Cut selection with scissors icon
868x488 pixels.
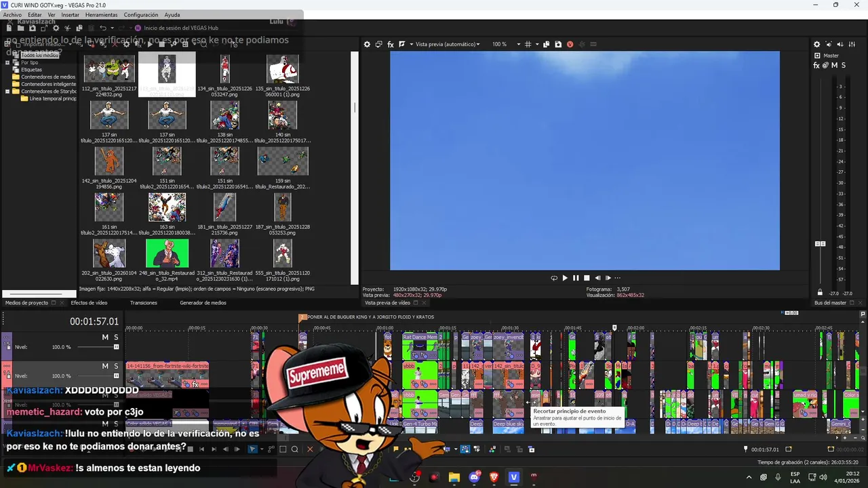[67, 28]
